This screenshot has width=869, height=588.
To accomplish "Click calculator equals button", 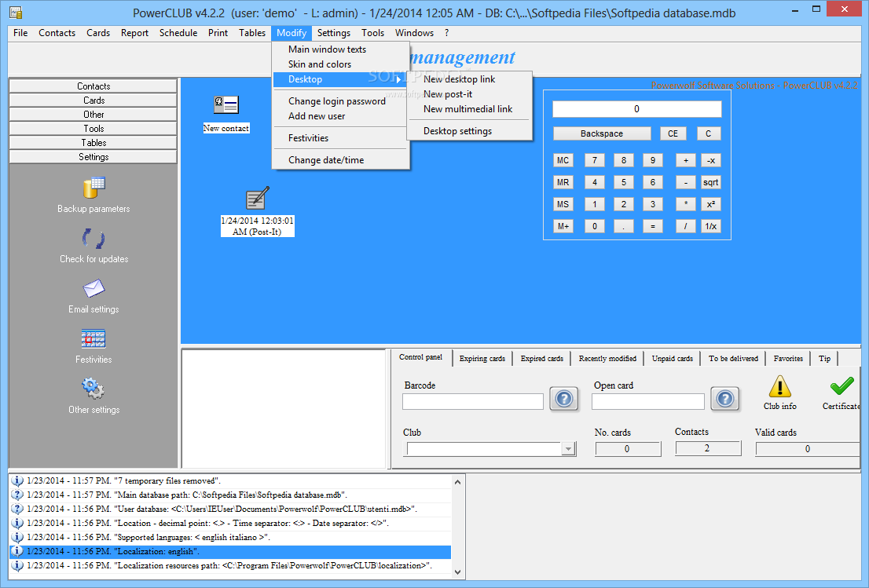I will coord(653,226).
